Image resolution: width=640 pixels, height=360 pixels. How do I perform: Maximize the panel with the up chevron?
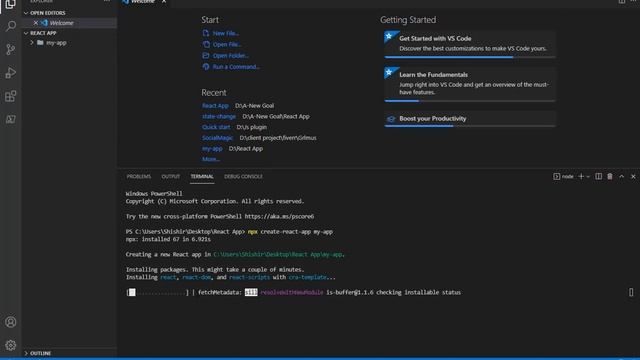coord(622,176)
